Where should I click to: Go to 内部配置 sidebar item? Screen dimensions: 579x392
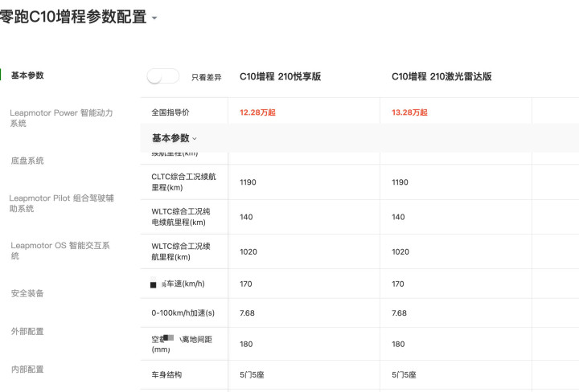pos(27,370)
